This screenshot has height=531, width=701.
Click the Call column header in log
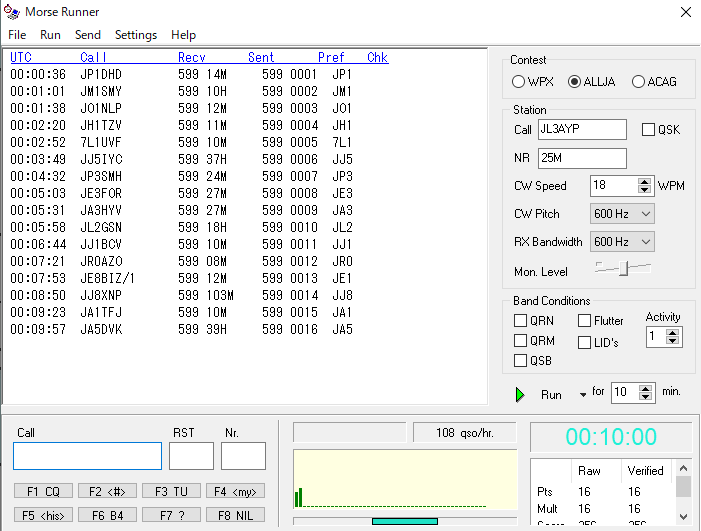[93, 57]
